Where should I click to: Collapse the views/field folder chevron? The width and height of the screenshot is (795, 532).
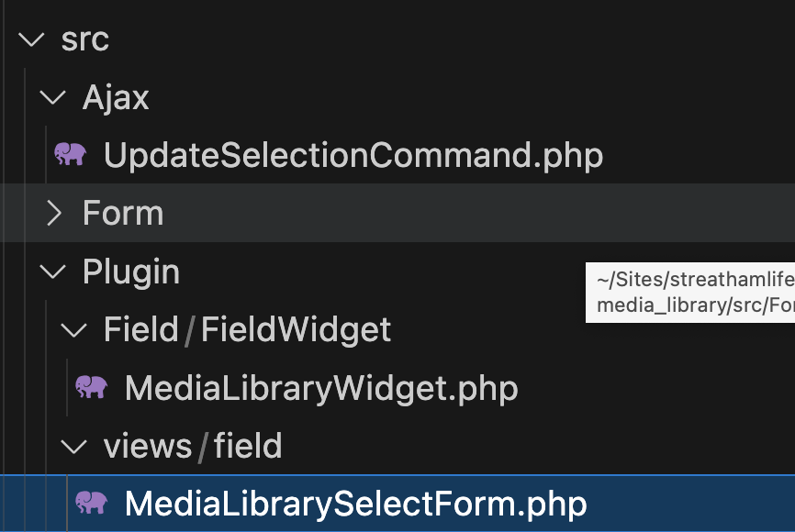click(x=74, y=447)
